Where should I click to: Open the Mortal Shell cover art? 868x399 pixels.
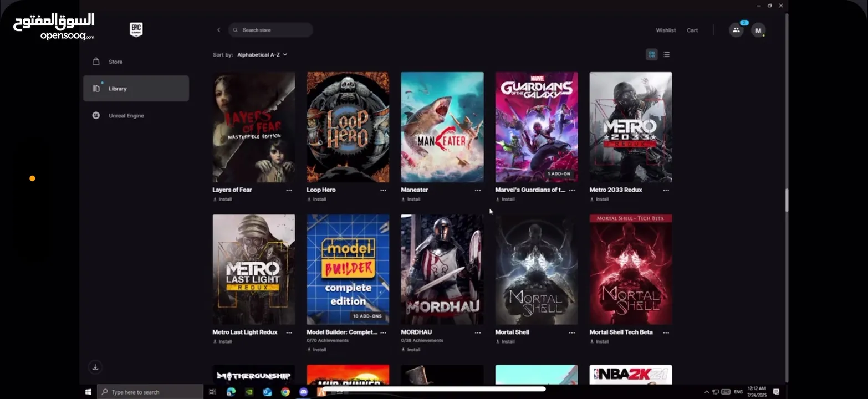537,269
